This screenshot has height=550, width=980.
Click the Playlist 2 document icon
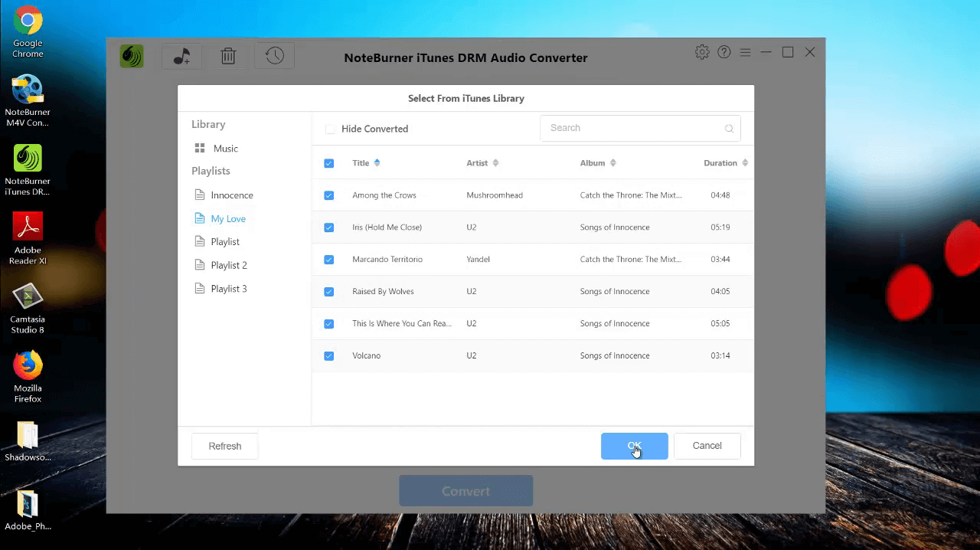coord(200,265)
